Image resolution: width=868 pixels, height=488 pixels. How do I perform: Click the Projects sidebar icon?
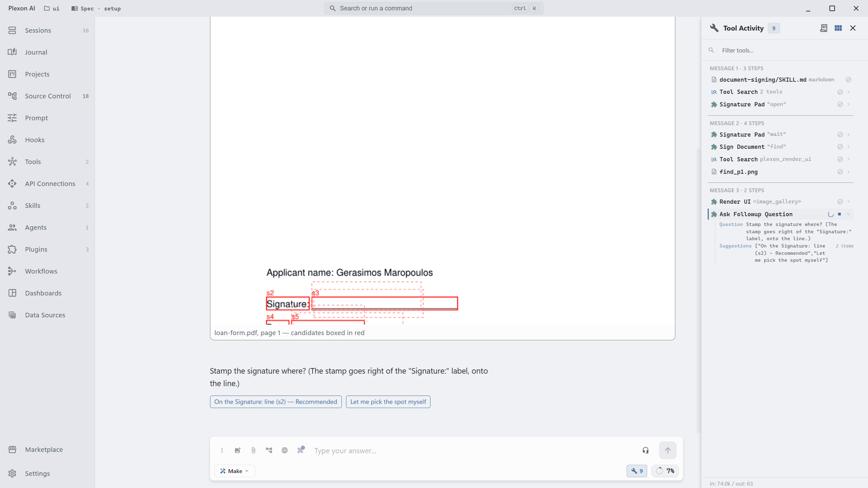tap(12, 74)
